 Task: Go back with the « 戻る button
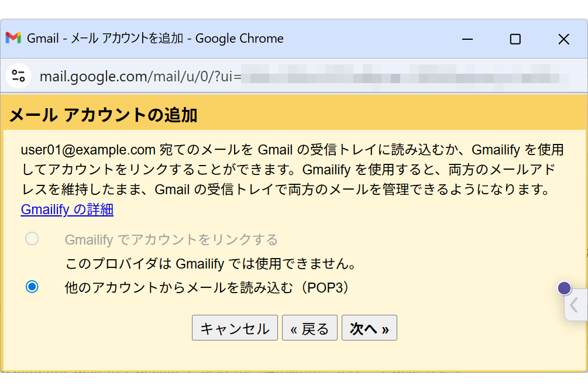click(310, 328)
